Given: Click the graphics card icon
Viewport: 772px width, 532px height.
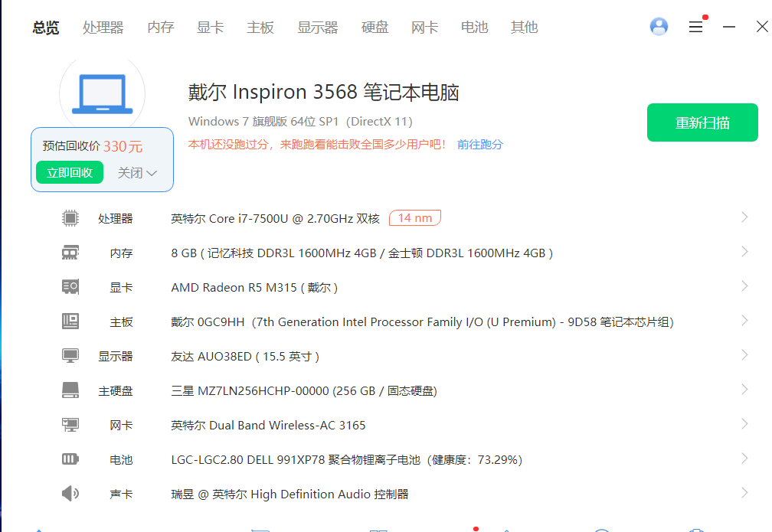Looking at the screenshot, I should pos(70,287).
